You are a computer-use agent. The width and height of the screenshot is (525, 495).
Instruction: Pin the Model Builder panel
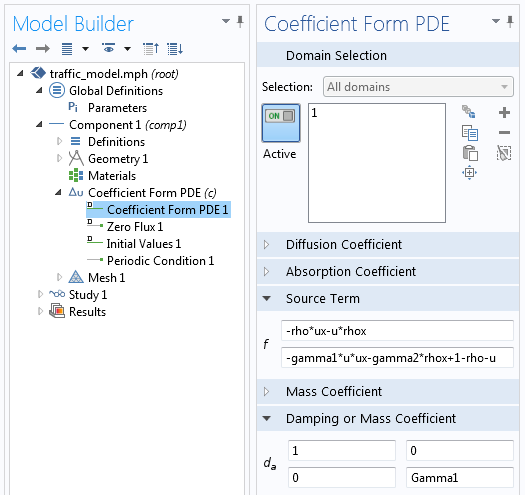pyautogui.click(x=240, y=21)
